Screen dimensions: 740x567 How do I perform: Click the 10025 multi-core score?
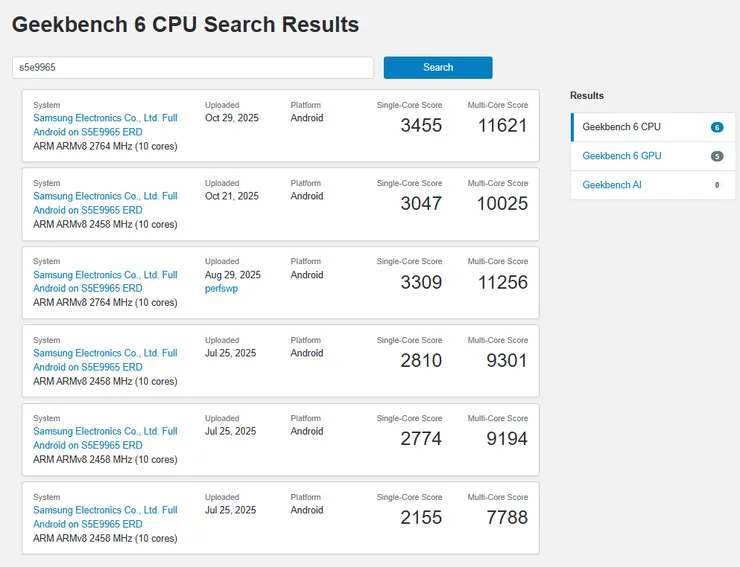click(502, 204)
